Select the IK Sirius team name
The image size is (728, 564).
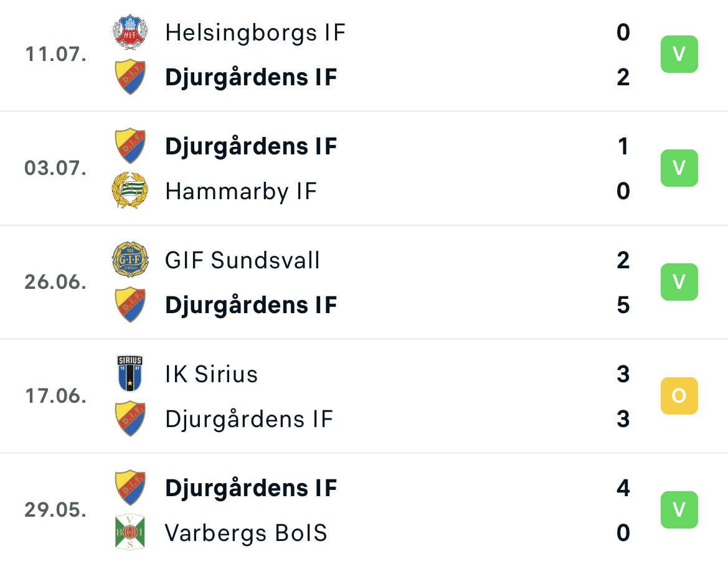click(211, 374)
